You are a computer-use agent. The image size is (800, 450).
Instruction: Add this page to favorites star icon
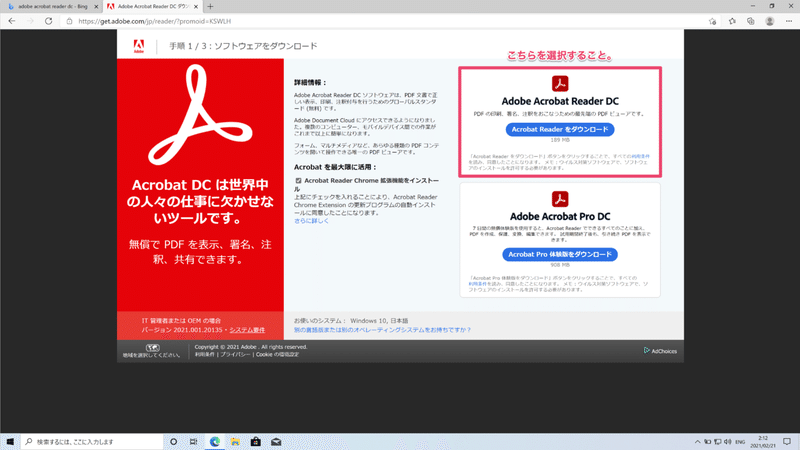pyautogui.click(x=712, y=21)
